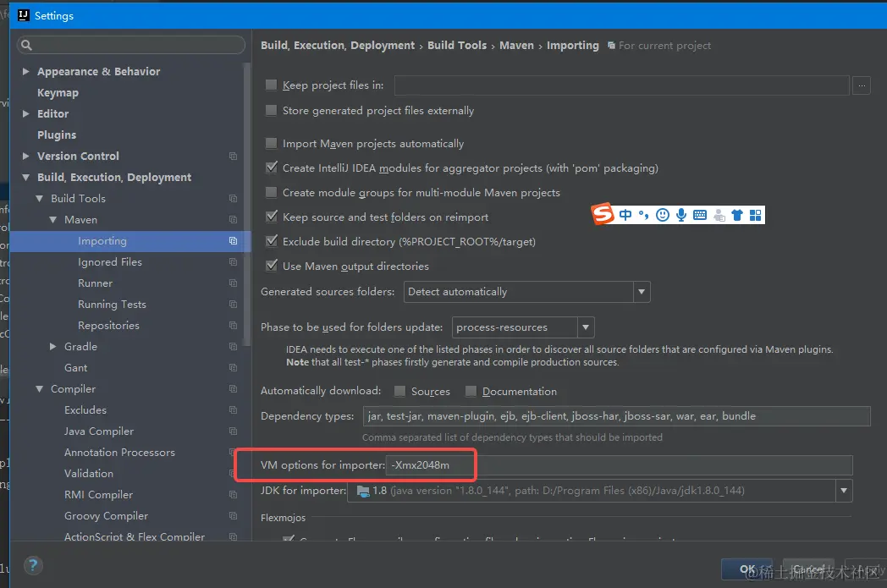Open Annotation Processors settings
The height and width of the screenshot is (588, 887).
(x=119, y=453)
